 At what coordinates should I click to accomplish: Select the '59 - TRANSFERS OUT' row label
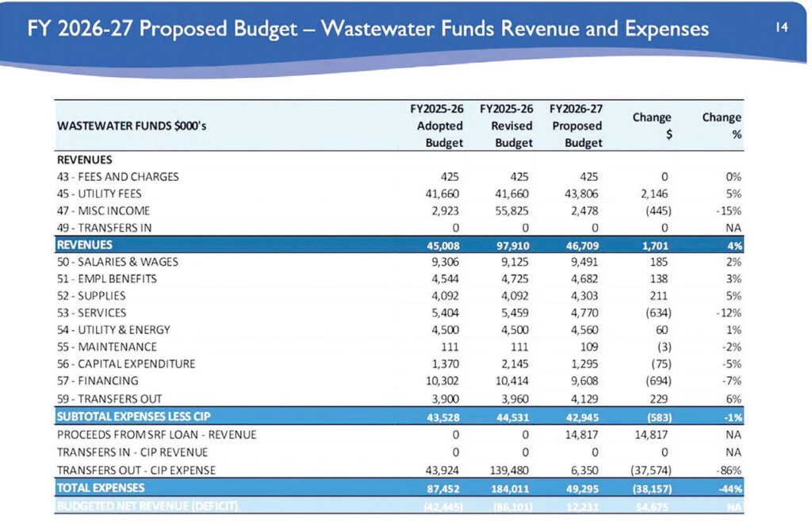109,399
